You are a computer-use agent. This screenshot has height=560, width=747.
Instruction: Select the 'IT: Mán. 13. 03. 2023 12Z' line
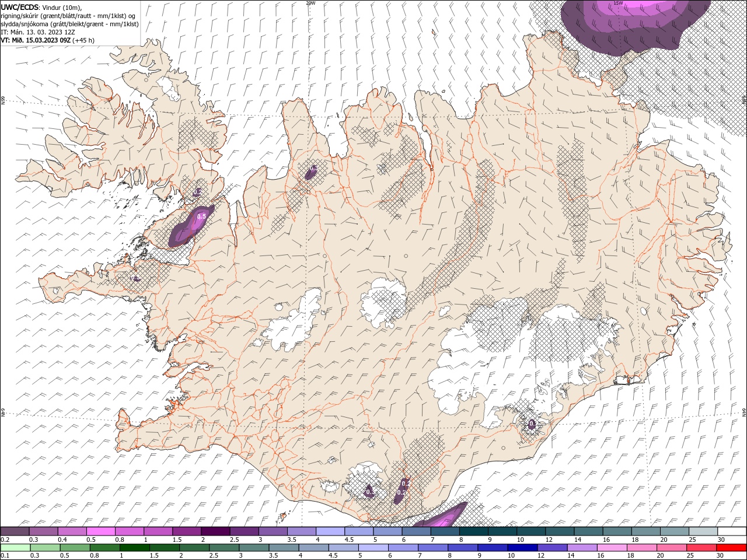coord(38,32)
